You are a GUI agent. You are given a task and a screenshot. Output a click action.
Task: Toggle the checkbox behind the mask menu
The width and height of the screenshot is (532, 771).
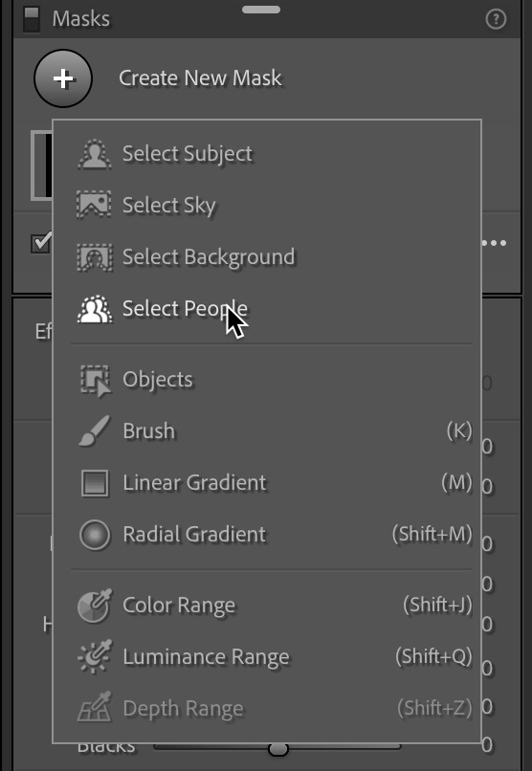tap(40, 243)
